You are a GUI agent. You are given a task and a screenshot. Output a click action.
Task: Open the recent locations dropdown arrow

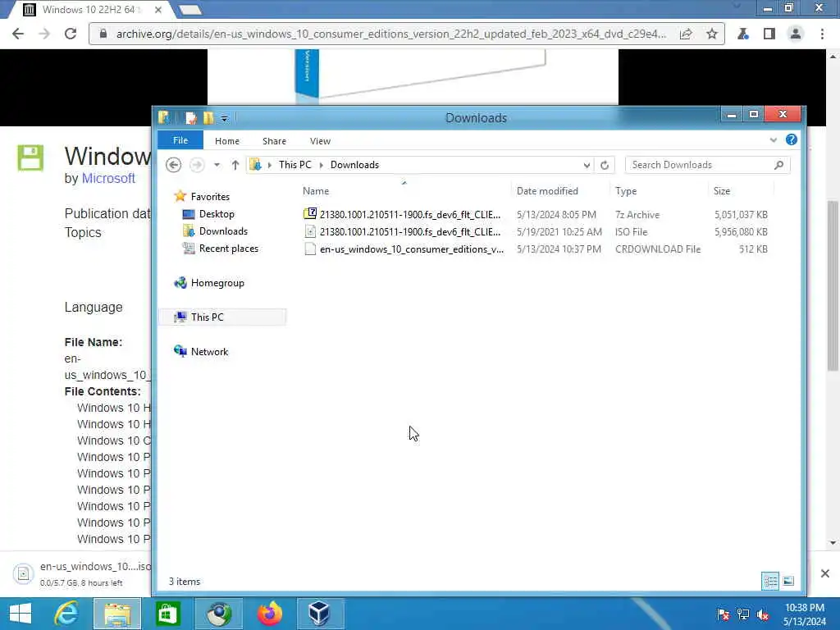coord(217,165)
